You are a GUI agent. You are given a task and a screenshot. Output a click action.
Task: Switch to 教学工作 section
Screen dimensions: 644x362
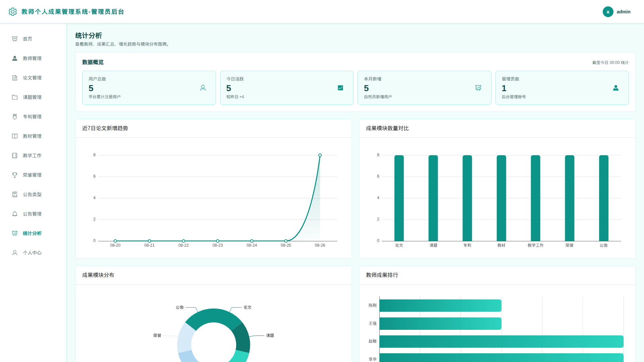(34, 156)
